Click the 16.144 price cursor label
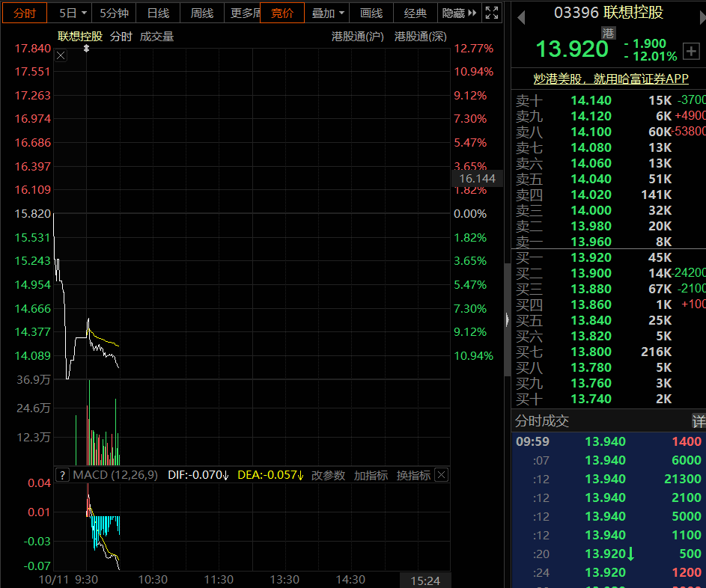 click(x=477, y=179)
